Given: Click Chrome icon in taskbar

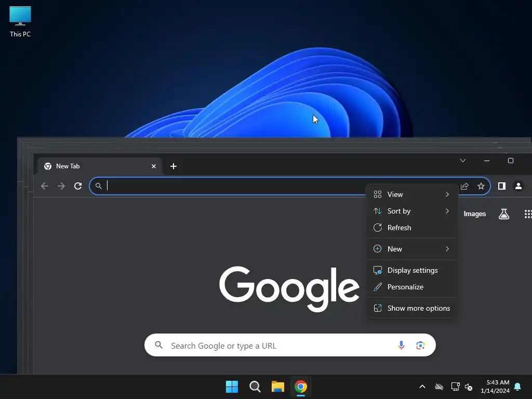Looking at the screenshot, I should tap(301, 387).
